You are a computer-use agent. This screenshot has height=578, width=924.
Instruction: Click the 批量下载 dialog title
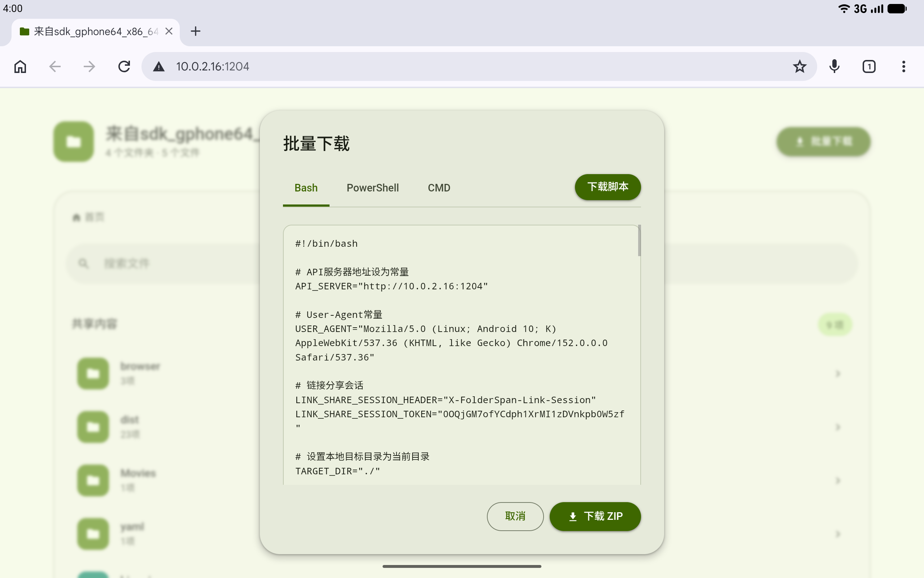click(316, 144)
